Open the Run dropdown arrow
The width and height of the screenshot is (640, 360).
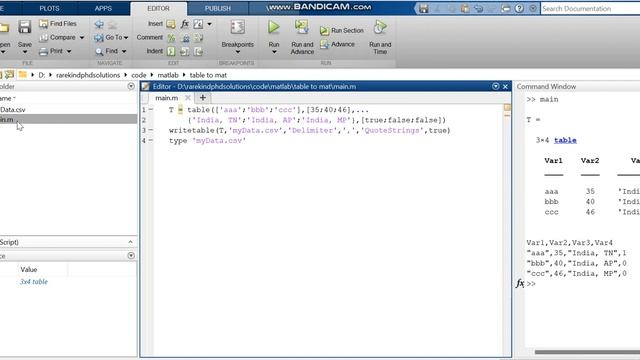(274, 52)
